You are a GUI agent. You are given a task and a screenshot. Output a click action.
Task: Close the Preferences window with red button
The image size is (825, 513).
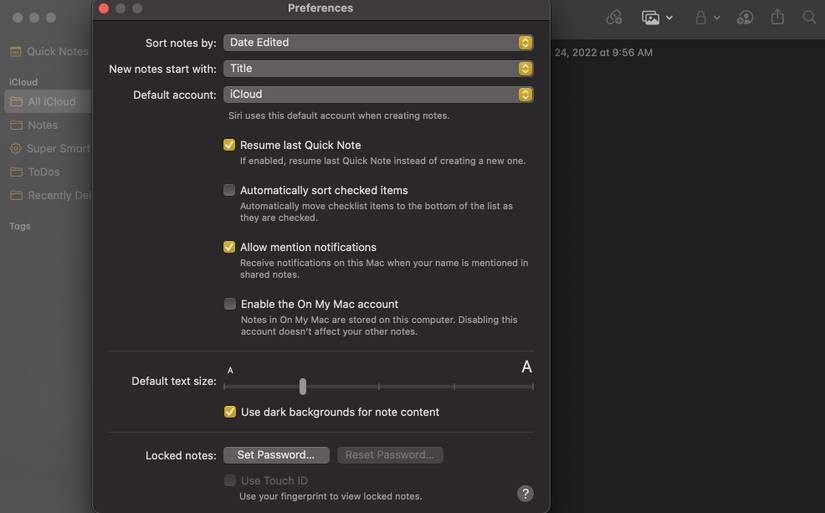click(103, 8)
